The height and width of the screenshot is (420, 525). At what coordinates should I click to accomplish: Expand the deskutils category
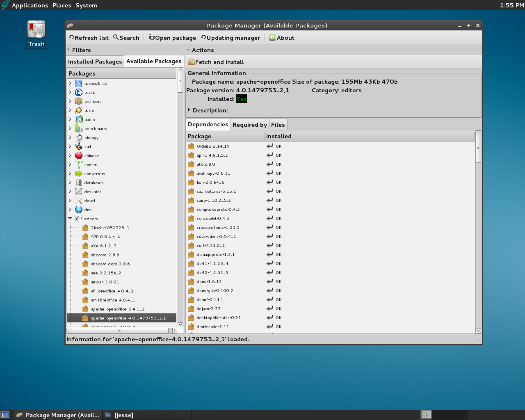70,192
